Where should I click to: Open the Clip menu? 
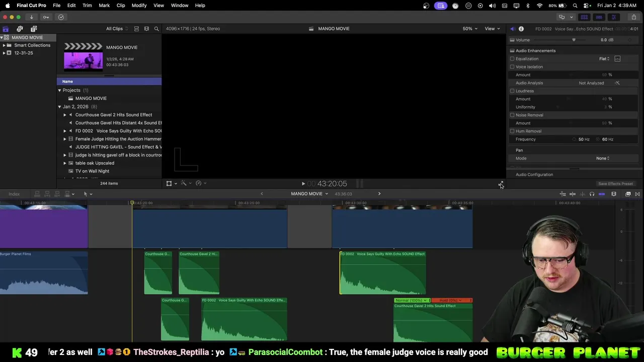121,6
